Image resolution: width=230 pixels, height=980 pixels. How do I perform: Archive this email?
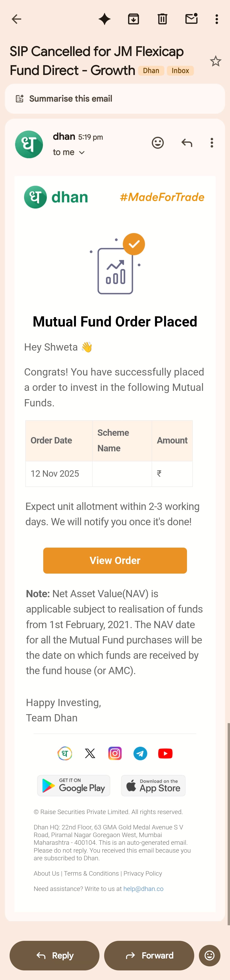coord(134,19)
